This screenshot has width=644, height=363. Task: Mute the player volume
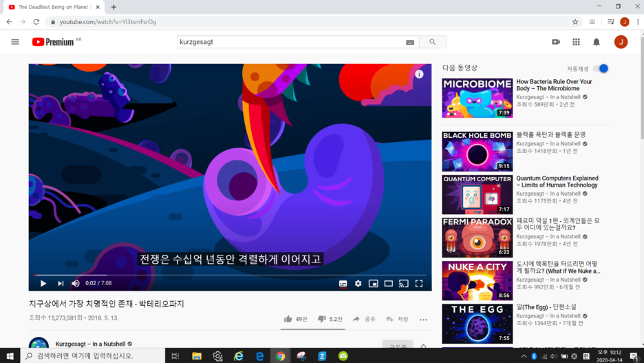(x=76, y=283)
